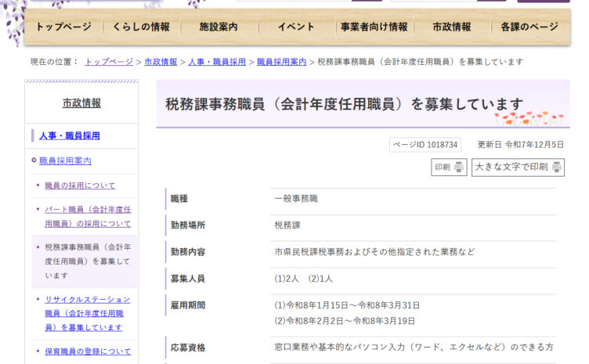Screen dimensions: 589x364
Task: Select the 事業者向け情報 navigation tab
Action: [374, 27]
